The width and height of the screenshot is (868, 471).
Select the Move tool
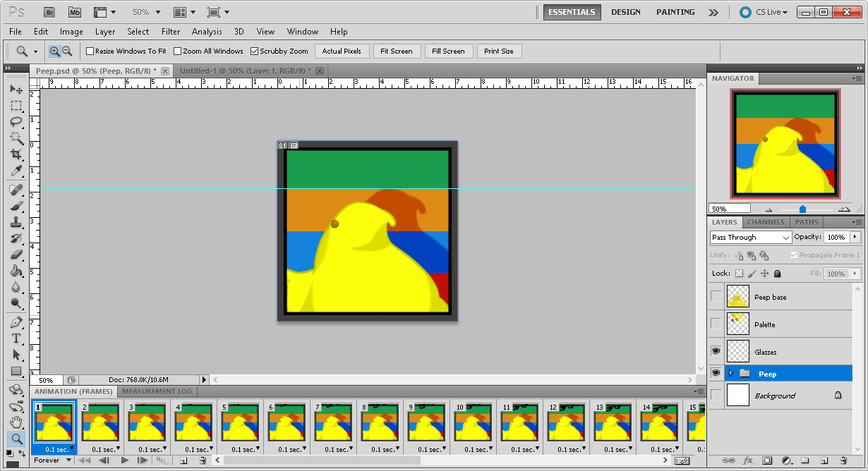click(16, 89)
